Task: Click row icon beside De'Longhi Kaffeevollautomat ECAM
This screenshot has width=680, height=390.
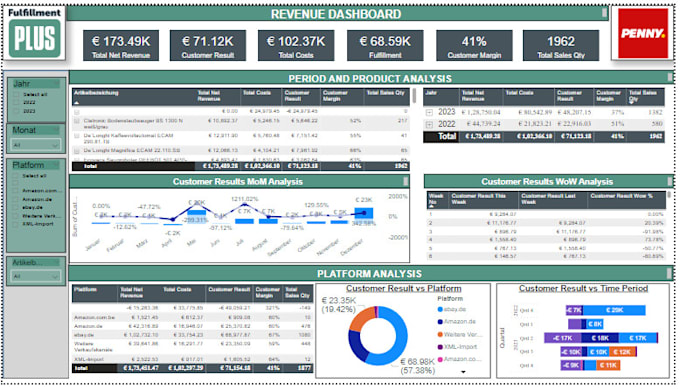Action: 77,136
